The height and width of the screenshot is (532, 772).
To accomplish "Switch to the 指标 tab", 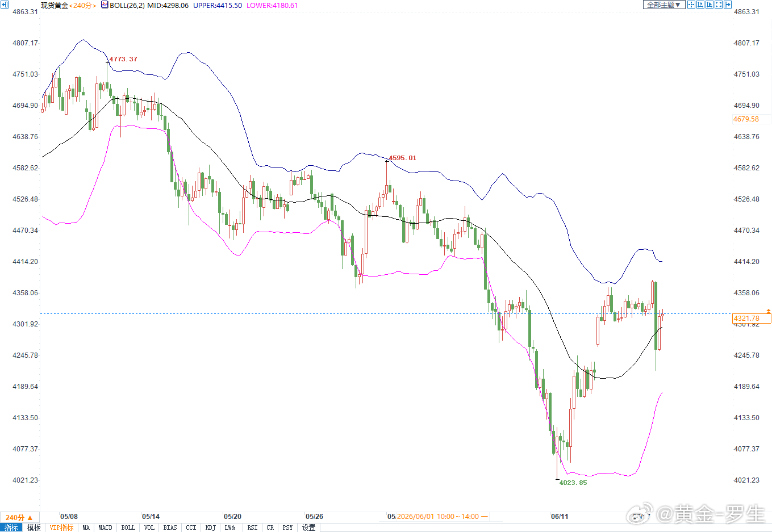I will click(x=11, y=527).
